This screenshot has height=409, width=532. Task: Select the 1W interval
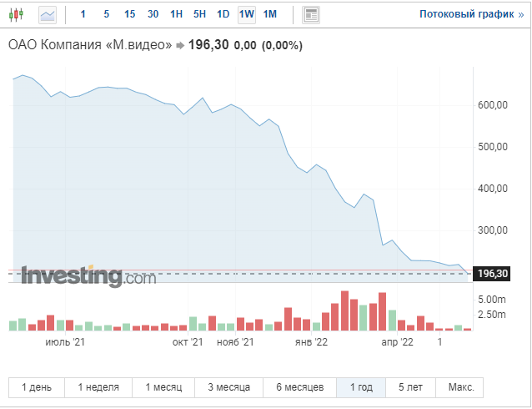click(247, 15)
